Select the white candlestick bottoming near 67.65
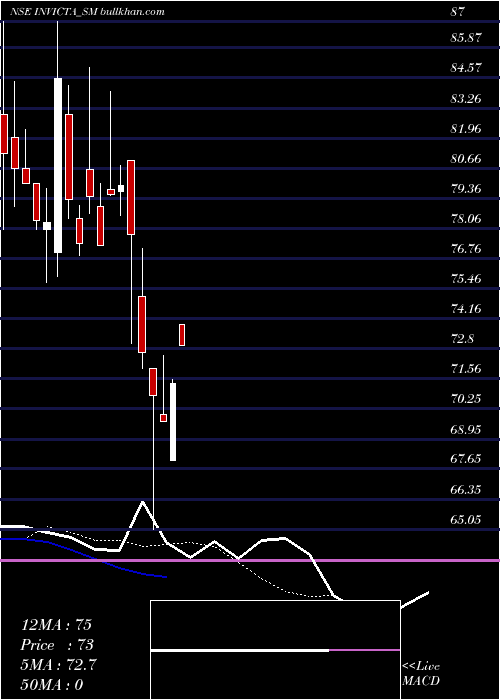 (173, 421)
